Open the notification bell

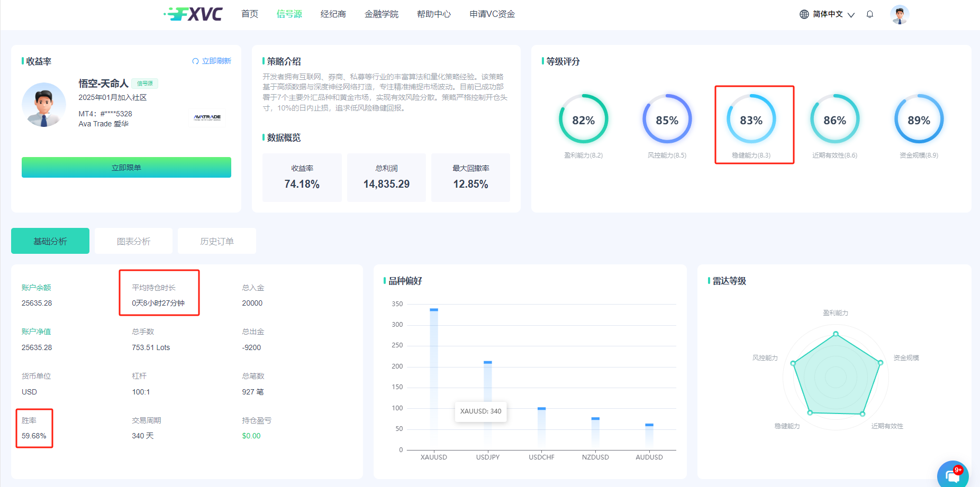pyautogui.click(x=869, y=14)
